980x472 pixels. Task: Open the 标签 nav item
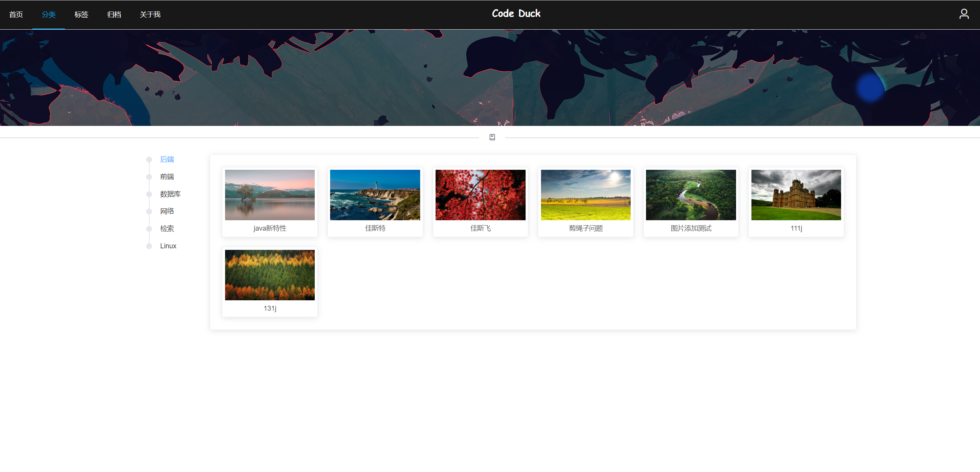point(81,15)
